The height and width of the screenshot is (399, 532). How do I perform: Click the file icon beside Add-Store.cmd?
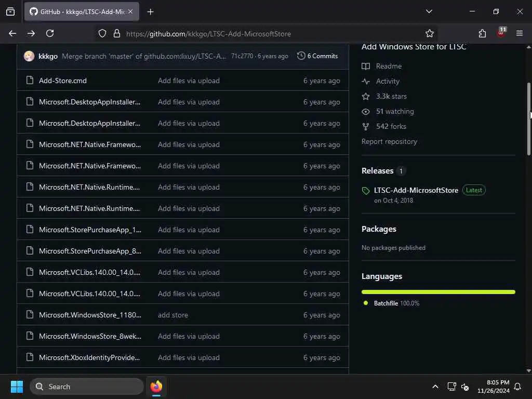(x=30, y=81)
